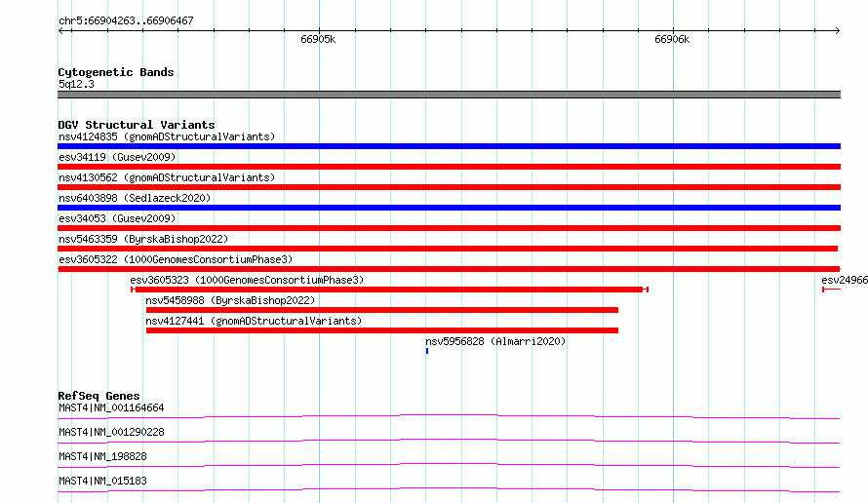Click the partially visible esv24966 variant label
Image resolution: width=868 pixels, height=503 pixels.
(x=845, y=280)
